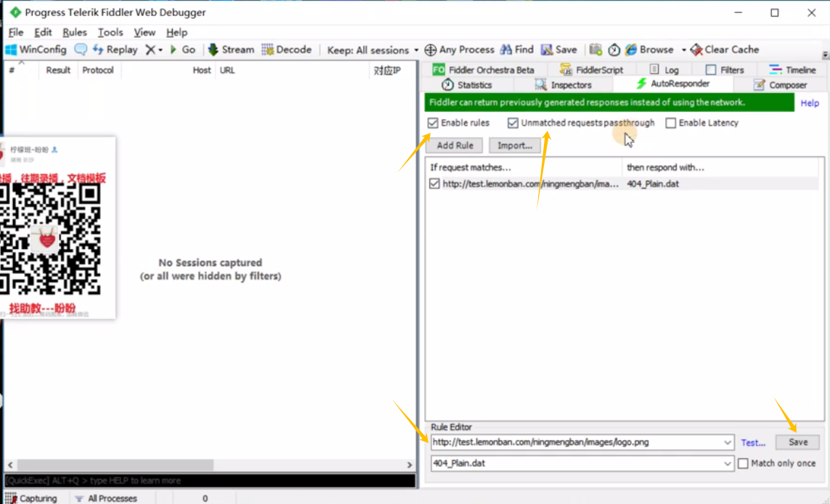Open the Fiddler Orchestra Beta tab
This screenshot has height=504, width=830.
coord(484,70)
